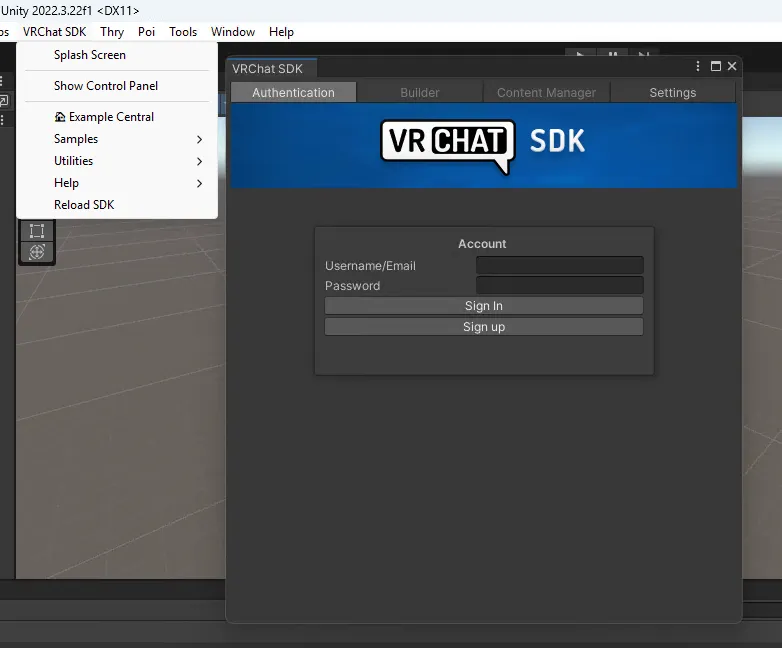Select the Rect tool in scene toolbar
The height and width of the screenshot is (648, 782).
point(37,231)
